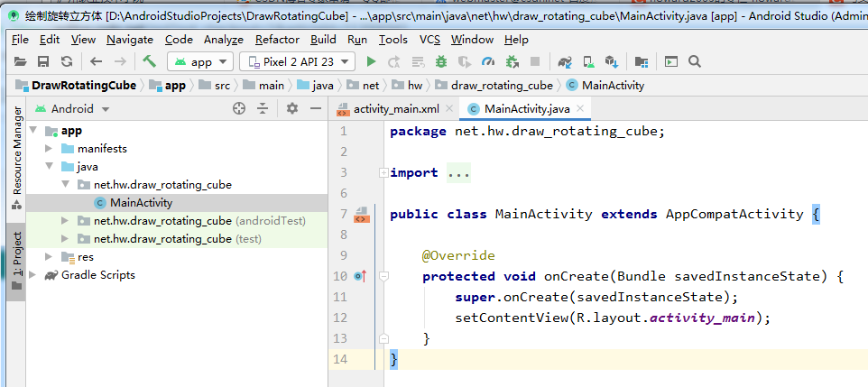Click the Back navigation arrow
The height and width of the screenshot is (387, 868).
click(x=97, y=61)
